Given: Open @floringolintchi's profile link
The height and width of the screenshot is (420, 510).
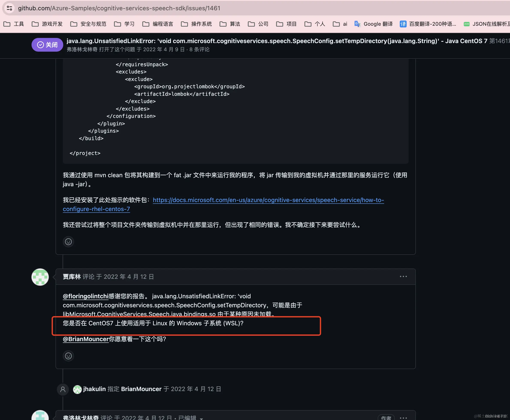Looking at the screenshot, I should point(85,296).
